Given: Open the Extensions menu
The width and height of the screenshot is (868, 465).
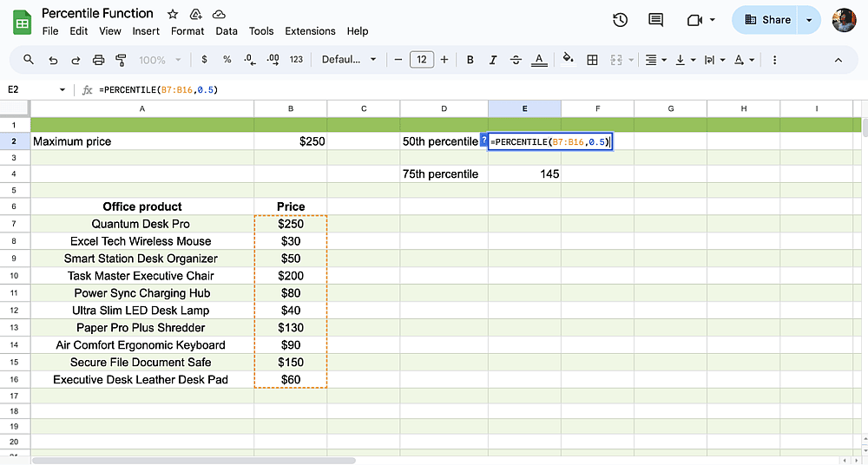Looking at the screenshot, I should click(x=310, y=31).
